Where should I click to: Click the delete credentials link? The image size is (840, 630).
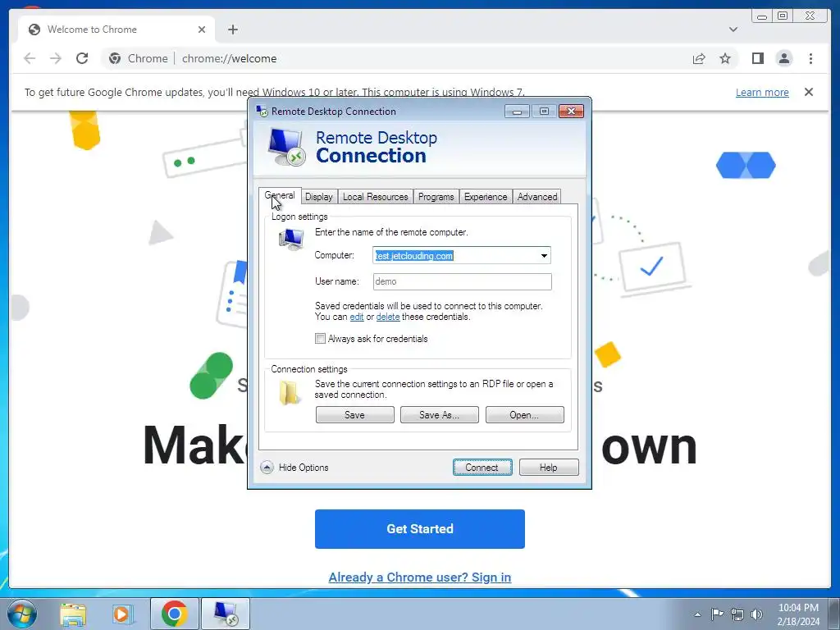point(388,317)
